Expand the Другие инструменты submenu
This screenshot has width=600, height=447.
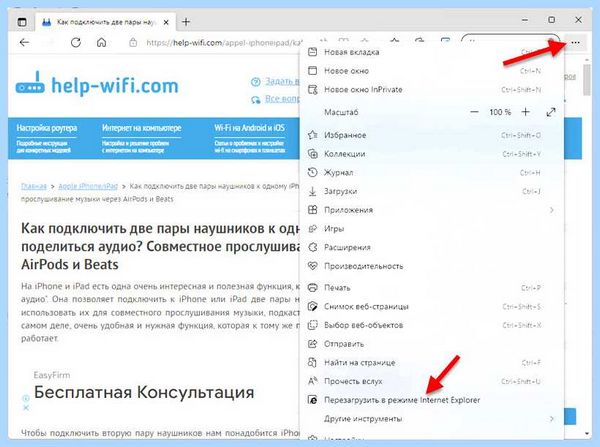point(432,419)
